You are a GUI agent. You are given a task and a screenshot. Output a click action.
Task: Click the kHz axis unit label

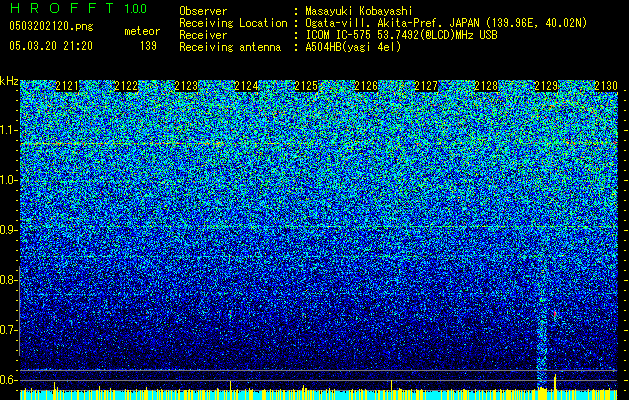pyautogui.click(x=9, y=81)
